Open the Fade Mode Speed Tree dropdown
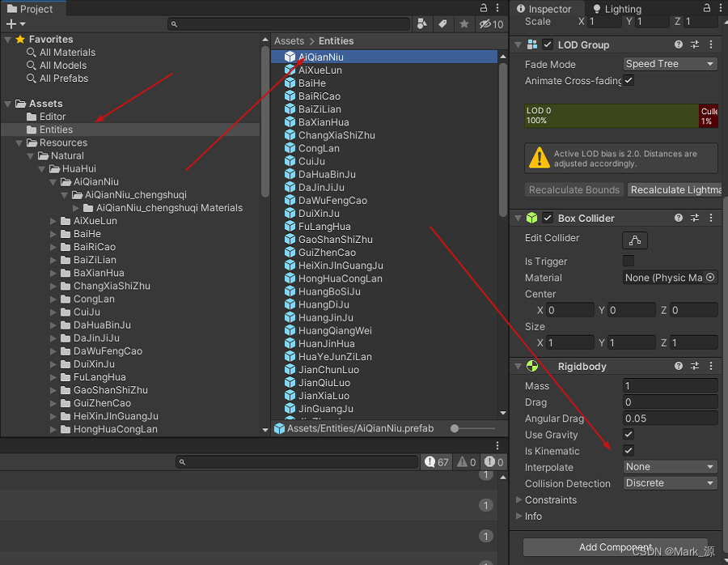Image resolution: width=728 pixels, height=565 pixels. [670, 64]
